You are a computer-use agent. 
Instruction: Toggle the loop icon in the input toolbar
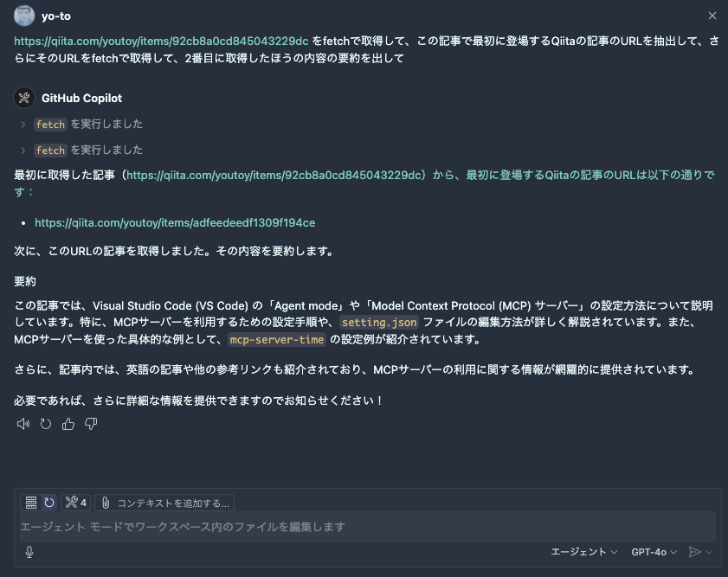click(x=48, y=502)
